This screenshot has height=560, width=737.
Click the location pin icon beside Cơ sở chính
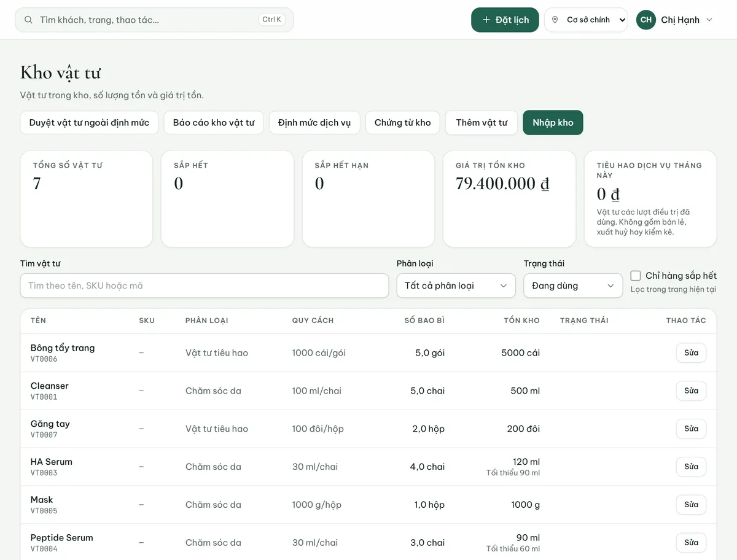555,20
